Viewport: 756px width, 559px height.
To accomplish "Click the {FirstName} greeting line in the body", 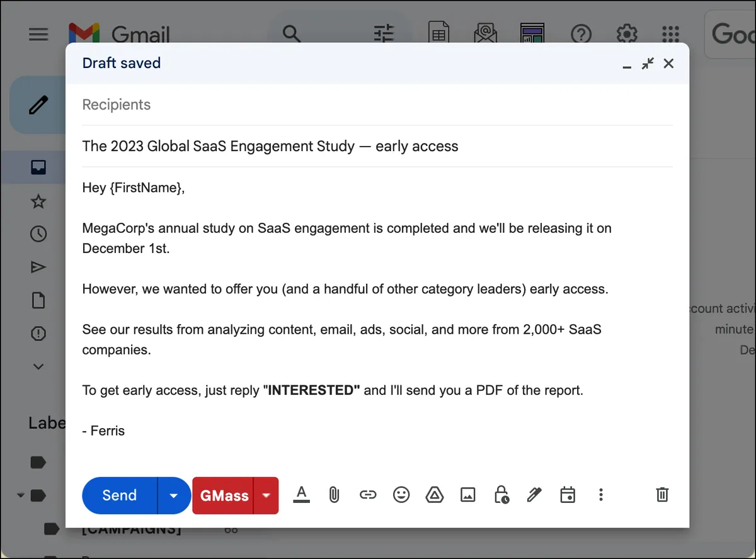I will 134,188.
